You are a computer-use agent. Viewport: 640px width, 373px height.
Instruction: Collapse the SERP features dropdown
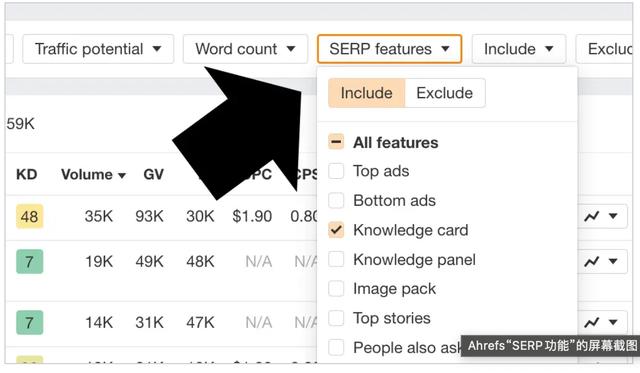pos(389,49)
